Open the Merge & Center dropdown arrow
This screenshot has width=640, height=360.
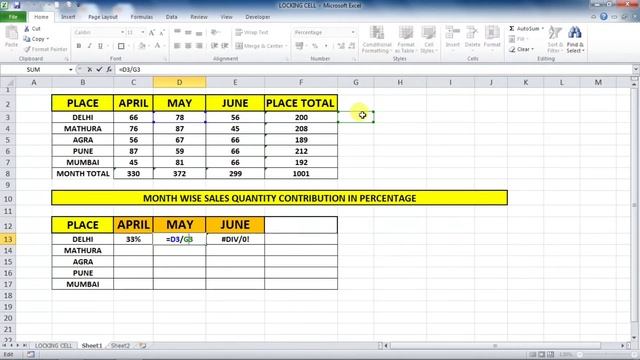tap(286, 46)
